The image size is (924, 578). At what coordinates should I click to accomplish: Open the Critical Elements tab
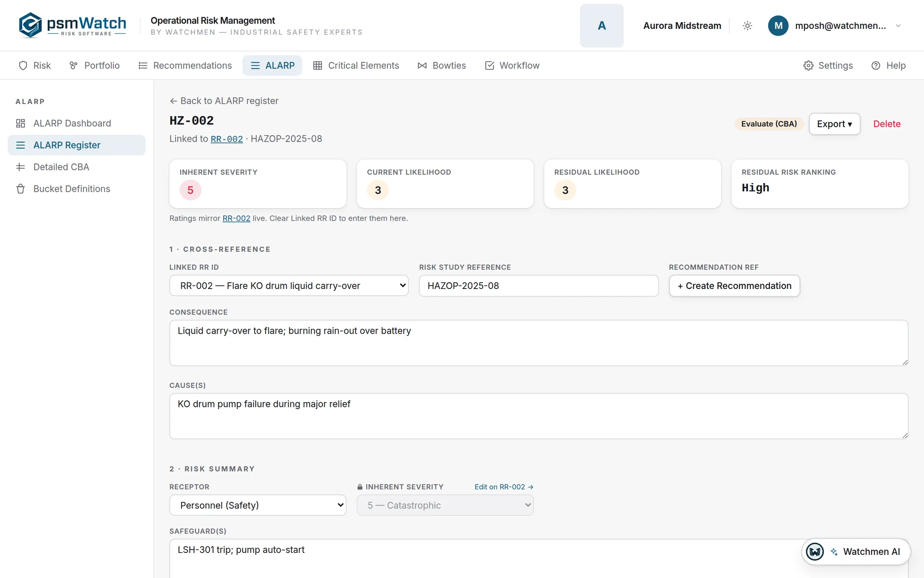click(356, 66)
